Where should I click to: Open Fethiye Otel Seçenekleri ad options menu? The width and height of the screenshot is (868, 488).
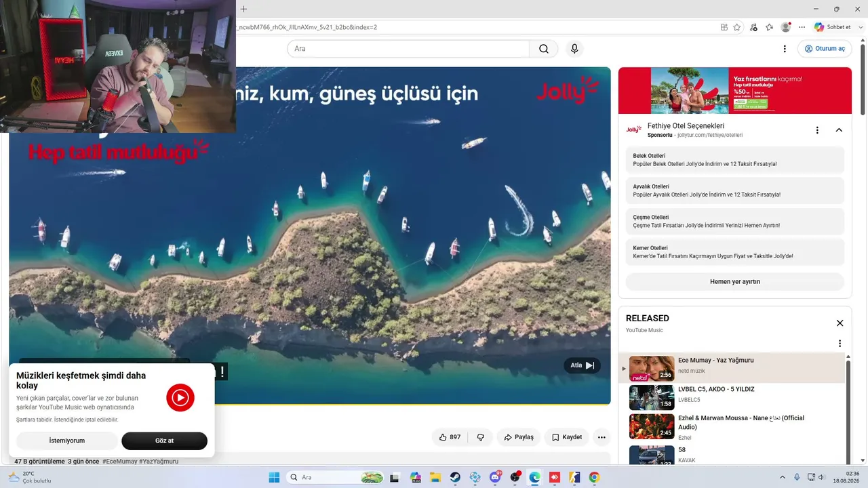[817, 130]
